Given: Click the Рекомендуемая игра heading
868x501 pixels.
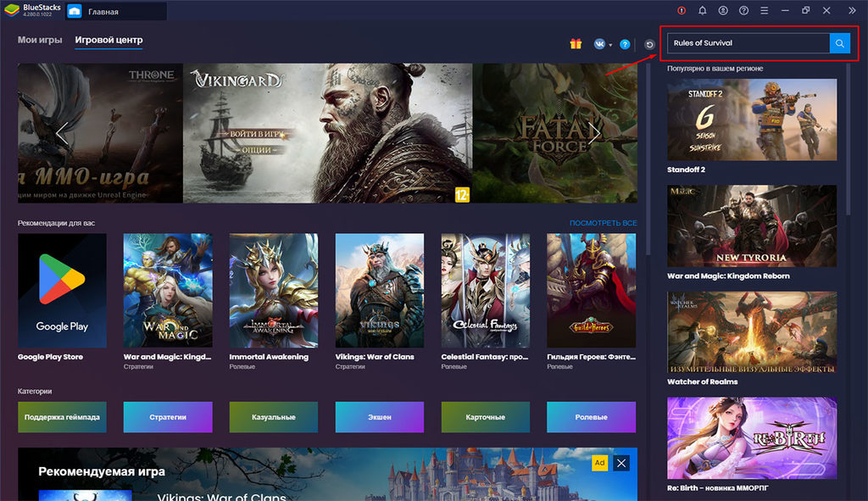Looking at the screenshot, I should coord(102,471).
